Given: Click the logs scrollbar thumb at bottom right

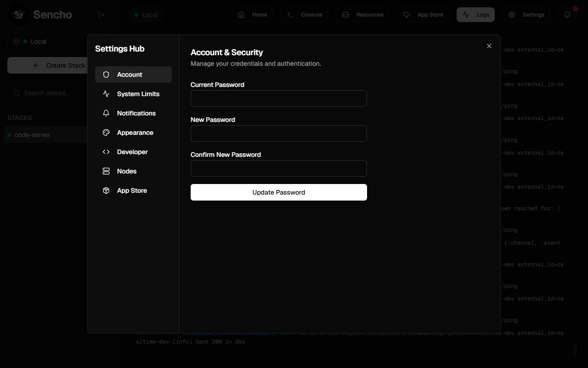Looking at the screenshot, I should 575,349.
